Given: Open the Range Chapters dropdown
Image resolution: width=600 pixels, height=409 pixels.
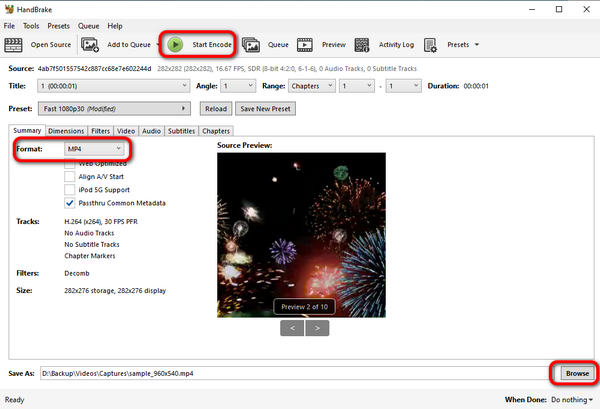Looking at the screenshot, I should click(x=312, y=86).
